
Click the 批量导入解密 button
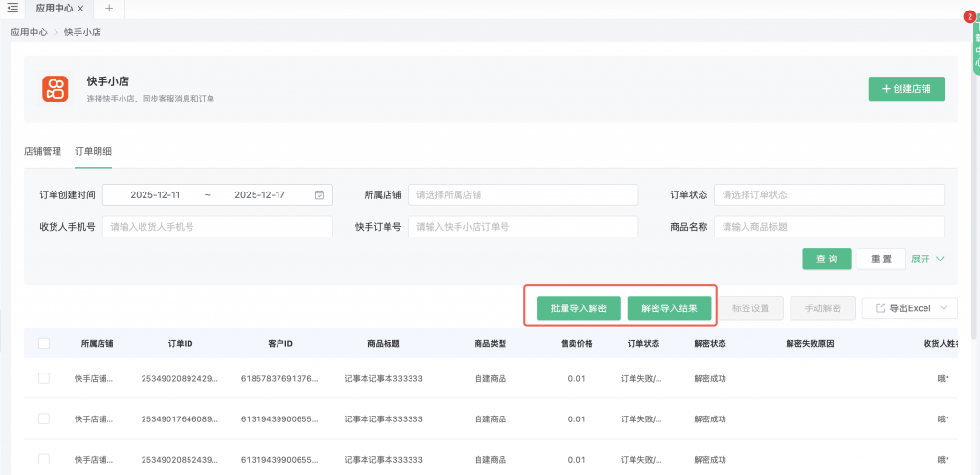(x=572, y=308)
